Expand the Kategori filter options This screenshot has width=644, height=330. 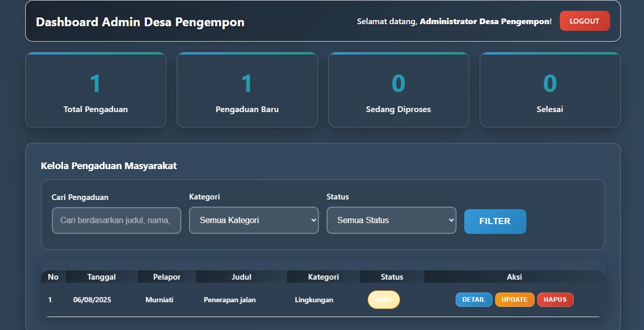tap(254, 220)
